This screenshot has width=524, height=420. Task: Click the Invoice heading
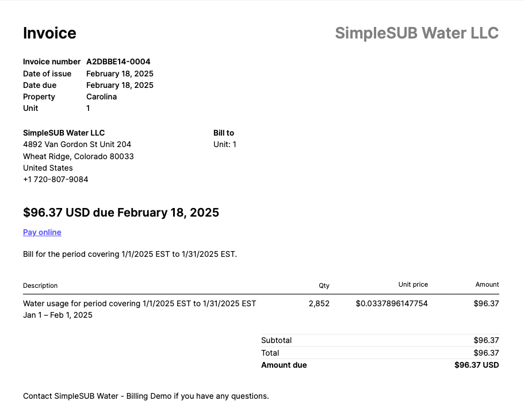(x=49, y=33)
